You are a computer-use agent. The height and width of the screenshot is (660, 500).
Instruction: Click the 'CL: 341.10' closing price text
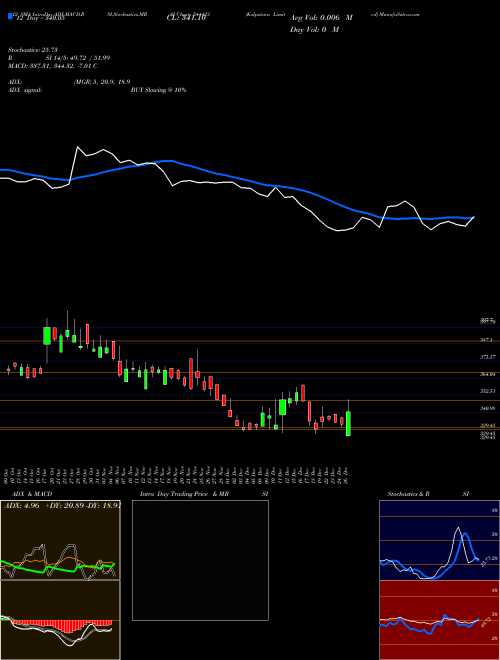click(x=186, y=18)
